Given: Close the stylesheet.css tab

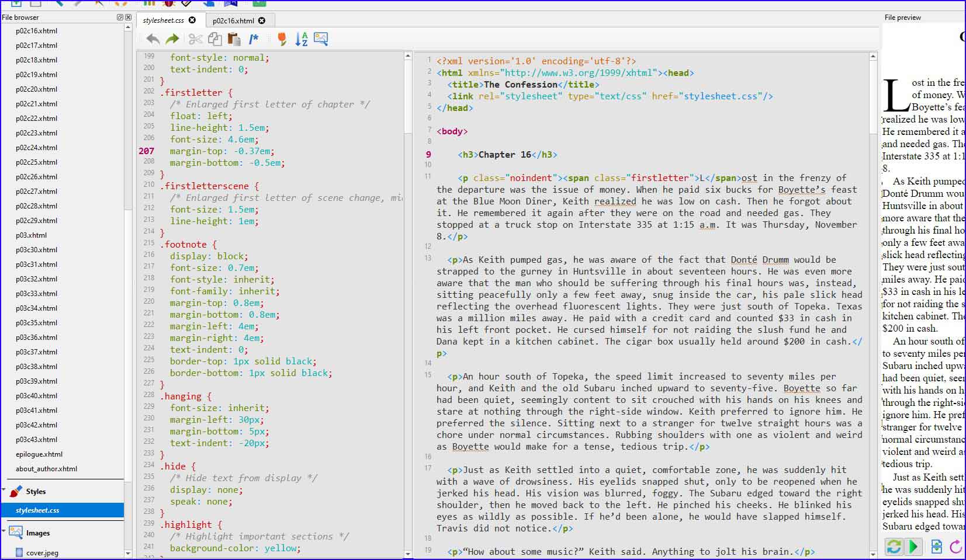Looking at the screenshot, I should pyautogui.click(x=192, y=20).
